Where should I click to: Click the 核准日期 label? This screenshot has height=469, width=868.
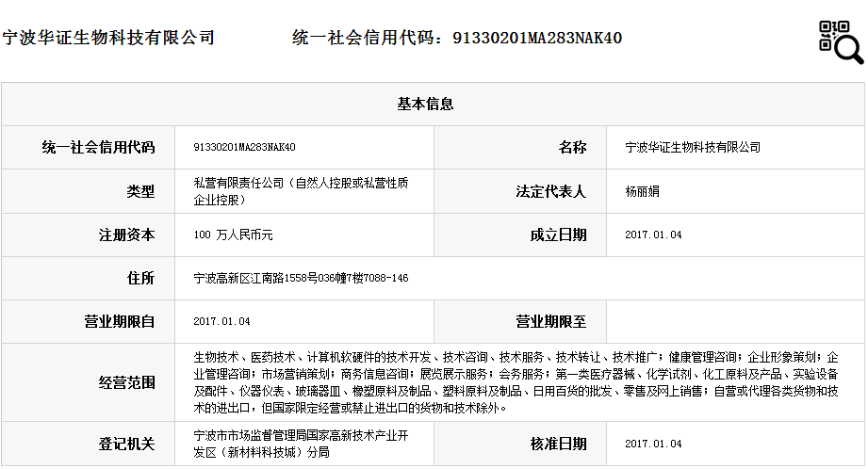[x=558, y=445]
